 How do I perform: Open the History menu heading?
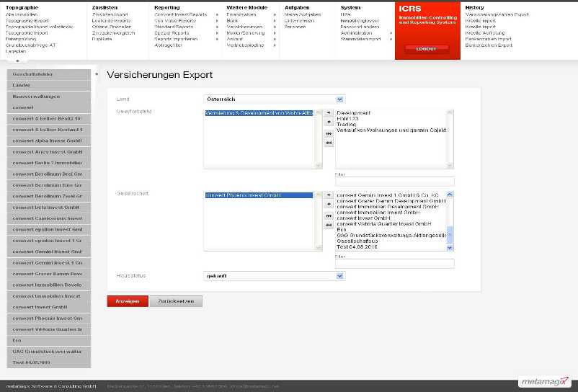click(474, 7)
